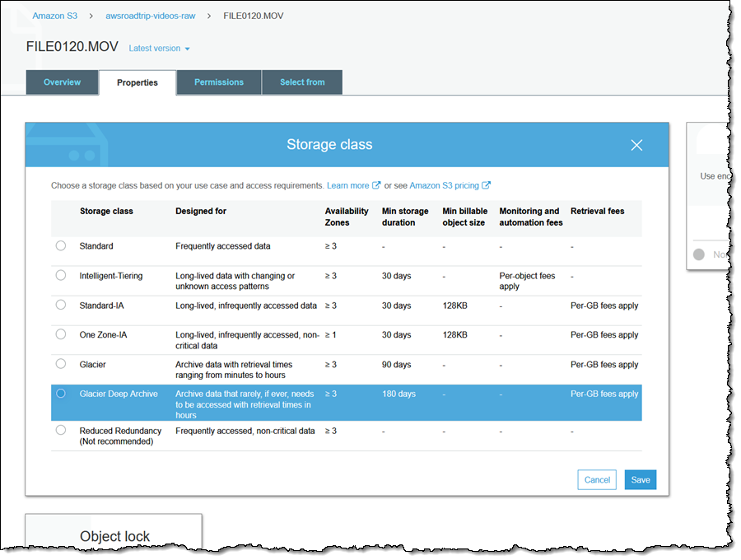Select the Glacier radio button
Image resolution: width=741 pixels, height=560 pixels.
click(60, 364)
